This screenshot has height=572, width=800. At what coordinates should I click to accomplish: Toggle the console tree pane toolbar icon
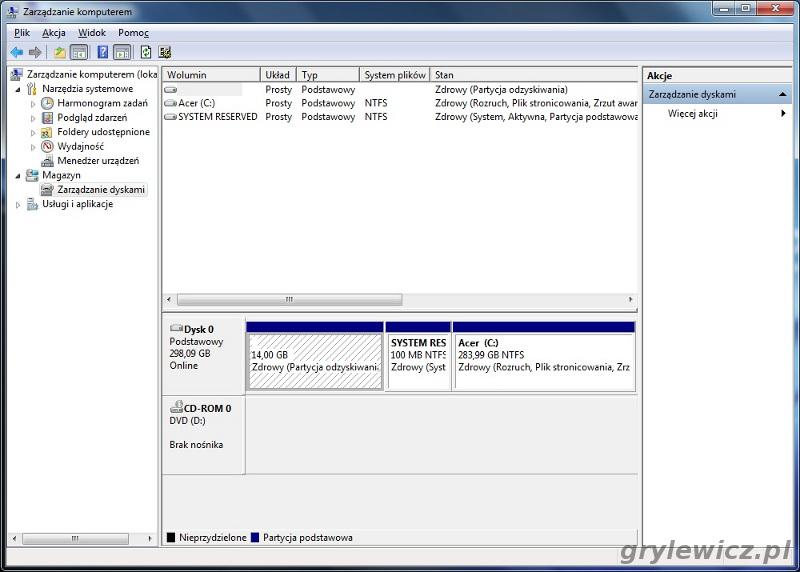[x=79, y=52]
